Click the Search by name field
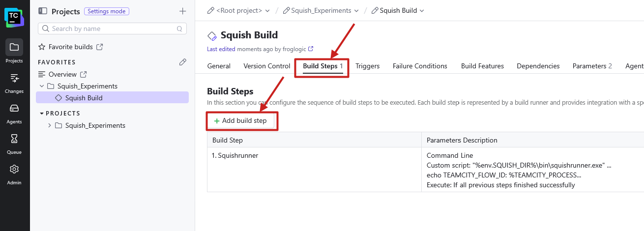Image resolution: width=644 pixels, height=231 pixels. click(112, 29)
